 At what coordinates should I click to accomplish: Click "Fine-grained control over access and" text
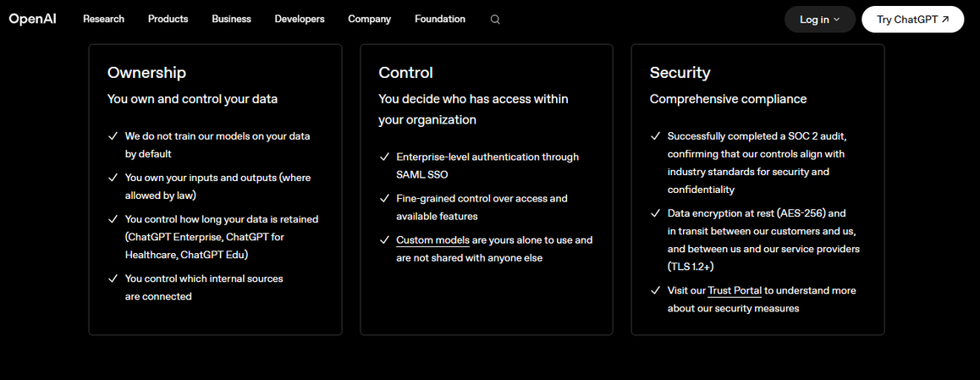click(482, 199)
